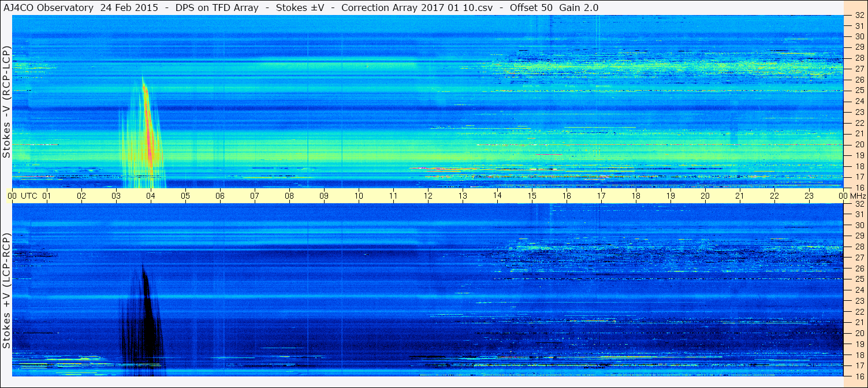Select the 05 hour tick on time axis

tap(185, 196)
